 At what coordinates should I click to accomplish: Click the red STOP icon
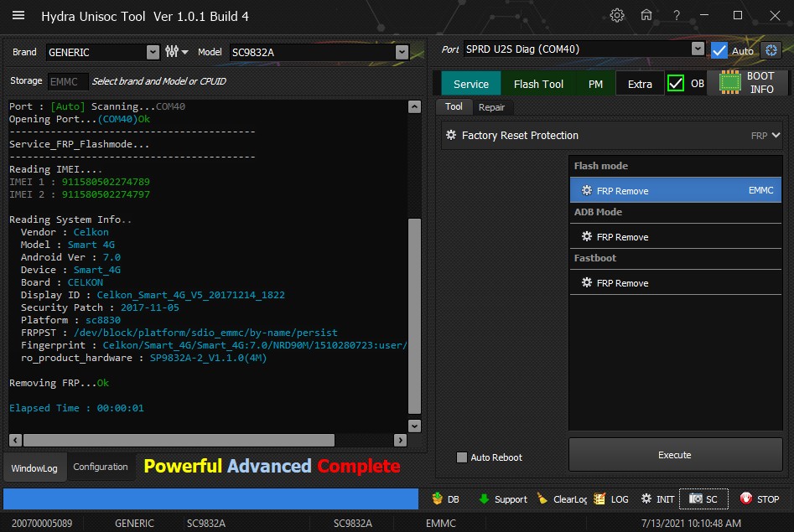click(746, 498)
